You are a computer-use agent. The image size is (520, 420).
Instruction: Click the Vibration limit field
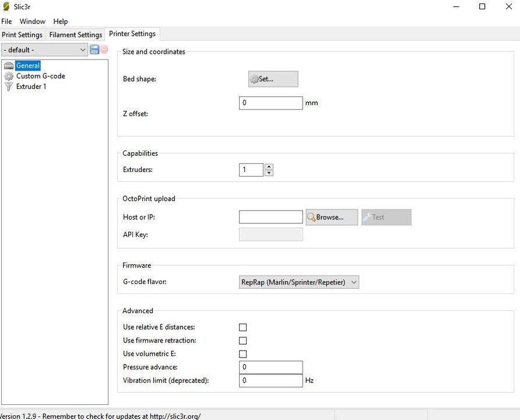[x=271, y=380]
